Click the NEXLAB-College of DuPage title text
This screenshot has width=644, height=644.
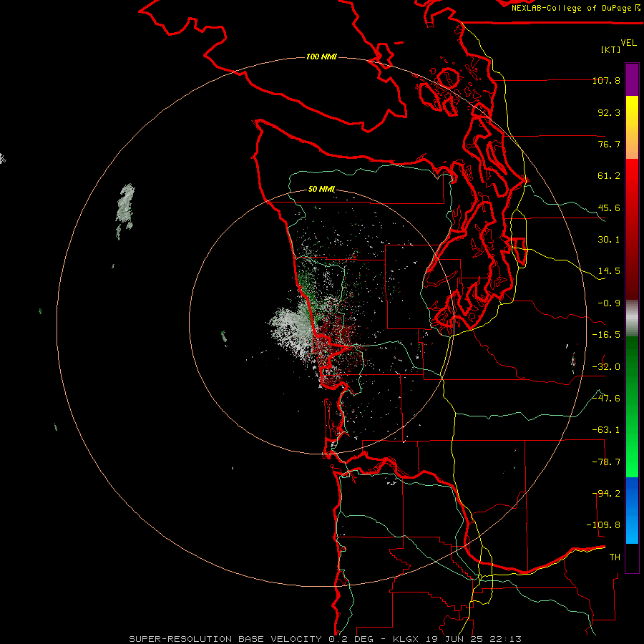pos(572,8)
